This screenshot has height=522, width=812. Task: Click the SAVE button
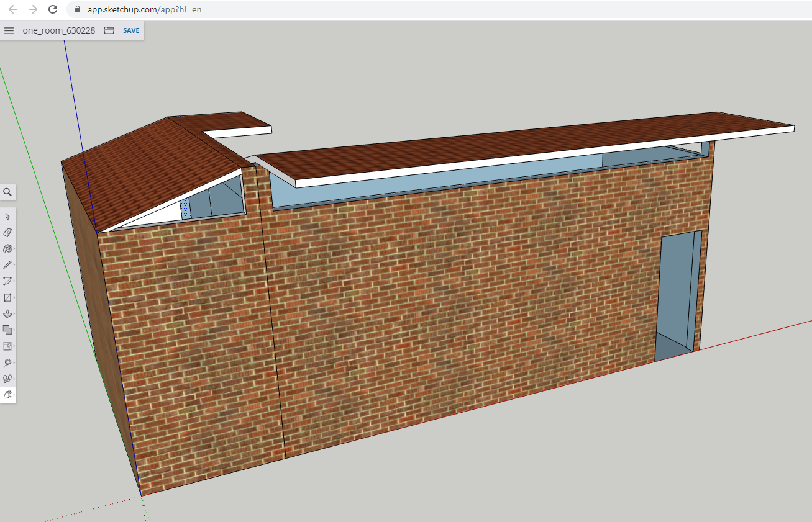[131, 30]
